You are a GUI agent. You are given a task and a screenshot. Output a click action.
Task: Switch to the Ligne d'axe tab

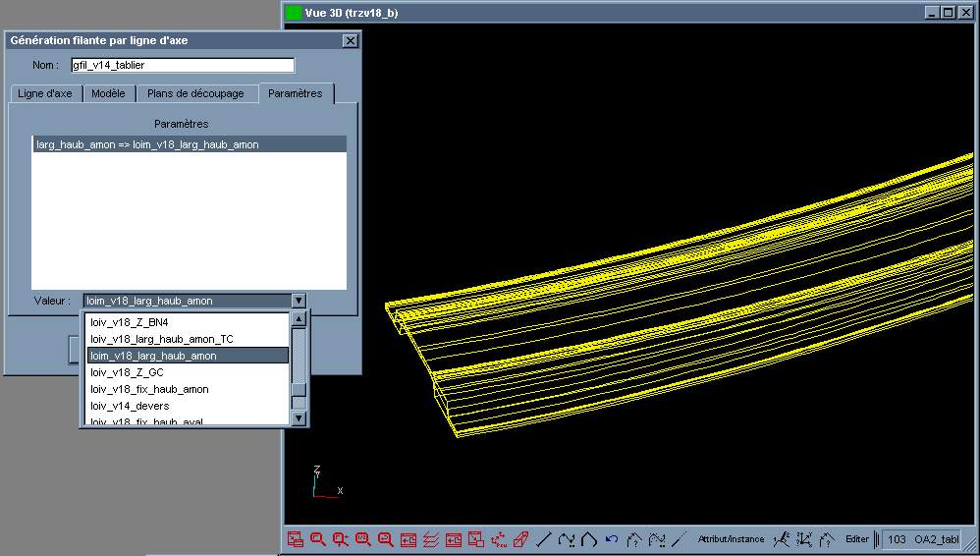(x=45, y=94)
